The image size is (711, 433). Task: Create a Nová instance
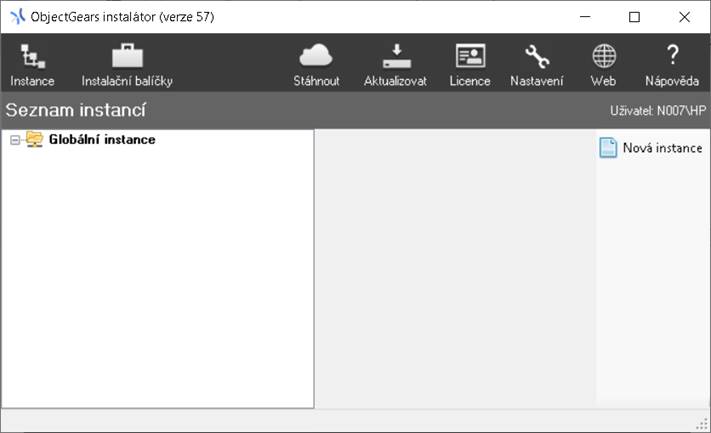pyautogui.click(x=651, y=148)
